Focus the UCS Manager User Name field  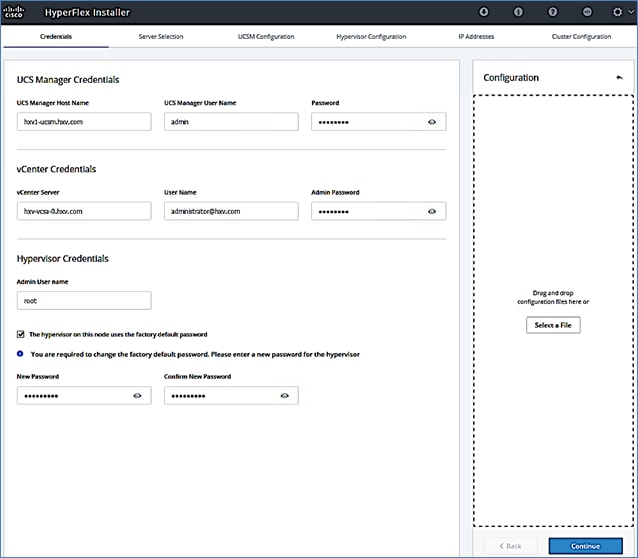[231, 122]
